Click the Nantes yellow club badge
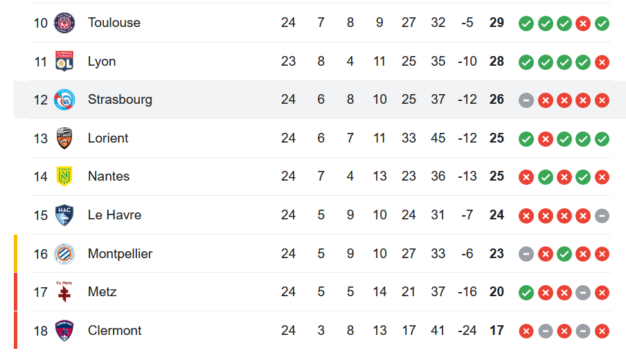626x364 pixels. point(64,176)
